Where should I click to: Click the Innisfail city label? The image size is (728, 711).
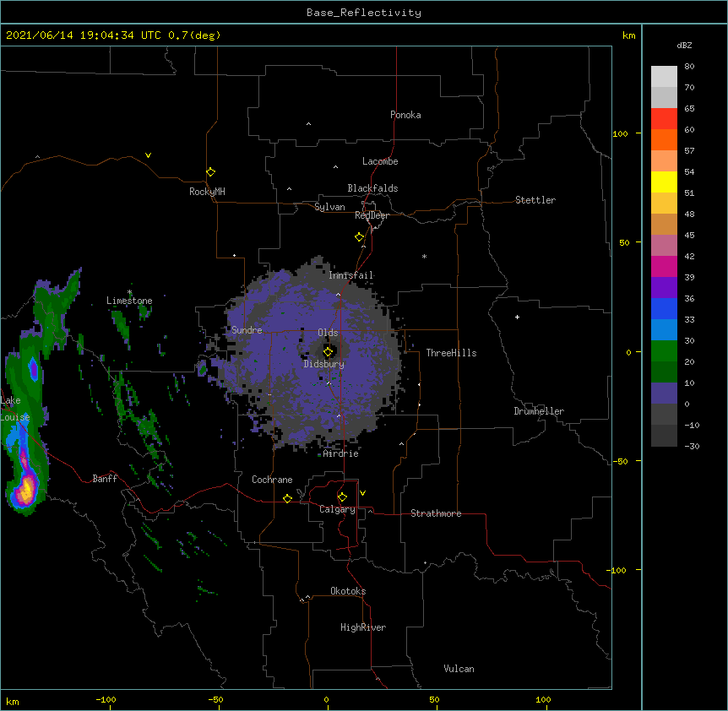point(350,275)
